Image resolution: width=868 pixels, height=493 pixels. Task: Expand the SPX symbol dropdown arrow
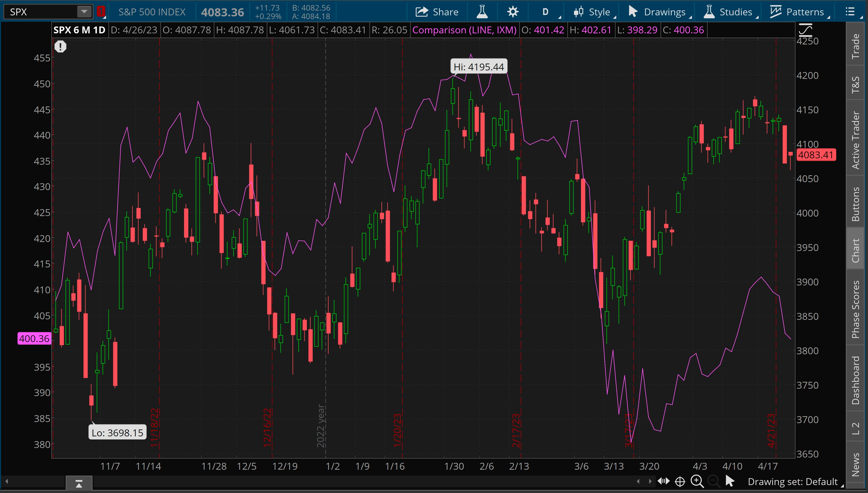click(x=84, y=12)
